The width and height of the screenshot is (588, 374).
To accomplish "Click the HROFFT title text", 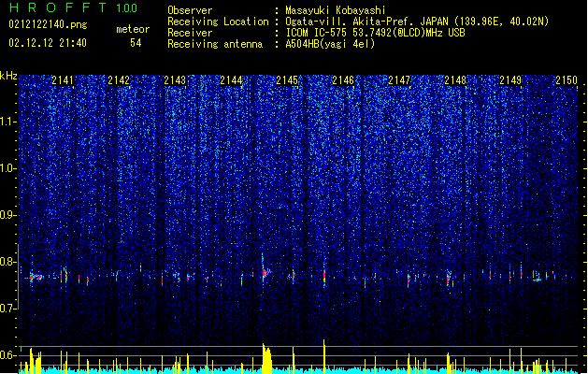I will click(x=59, y=7).
